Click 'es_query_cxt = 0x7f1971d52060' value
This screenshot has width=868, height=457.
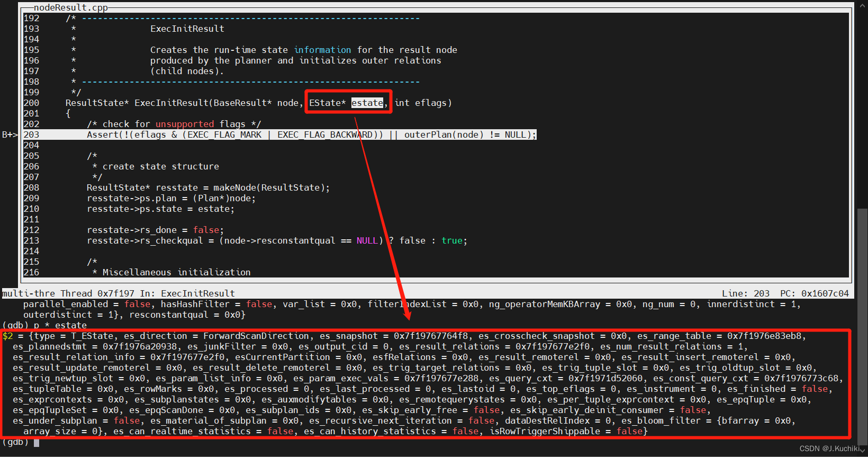[x=566, y=378]
